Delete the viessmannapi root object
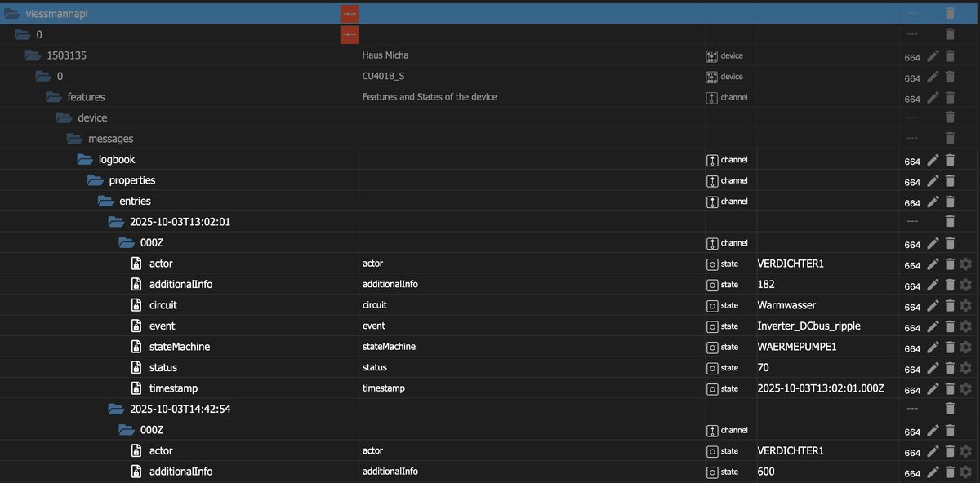980x483 pixels. pyautogui.click(x=950, y=14)
